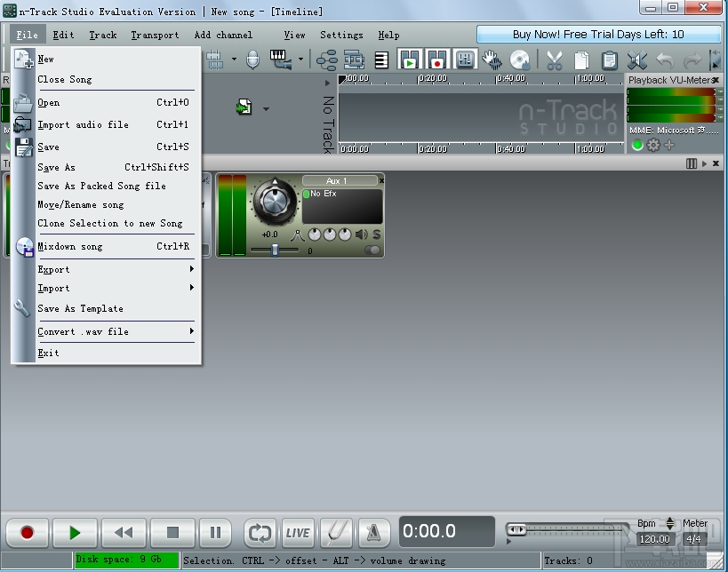Click the scissors cut icon
Image resolution: width=728 pixels, height=572 pixels.
coord(555,60)
